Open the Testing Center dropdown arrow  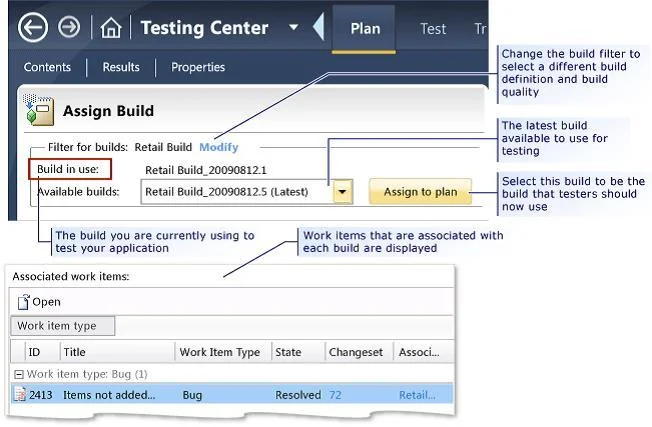tap(294, 27)
